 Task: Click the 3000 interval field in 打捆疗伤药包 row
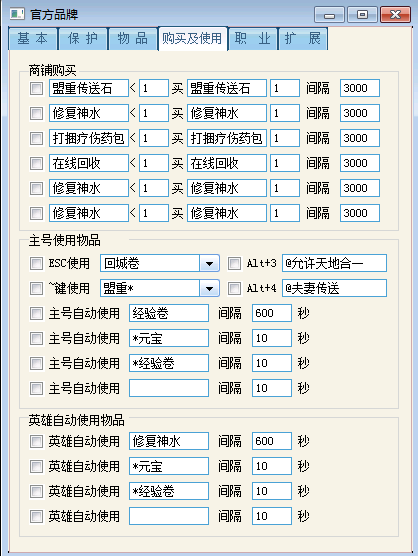[x=360, y=138]
